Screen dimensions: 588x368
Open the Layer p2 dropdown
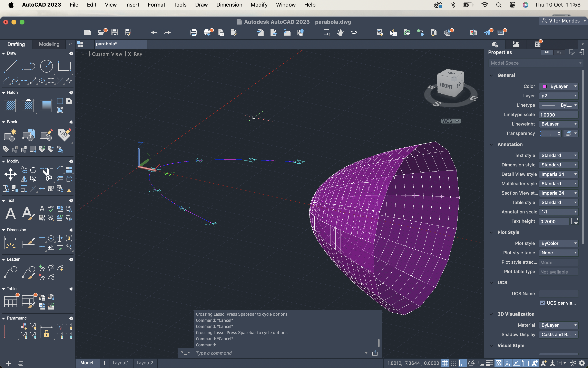coord(559,96)
